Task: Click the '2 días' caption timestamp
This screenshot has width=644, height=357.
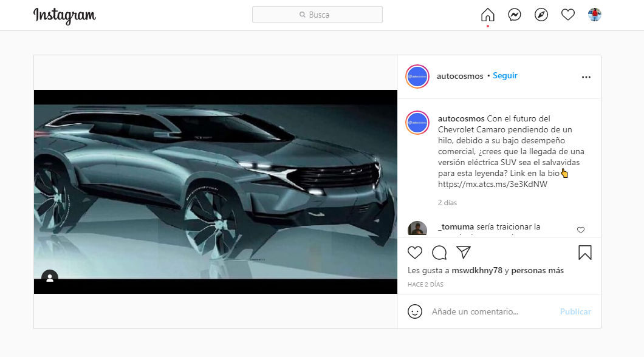Action: 447,203
